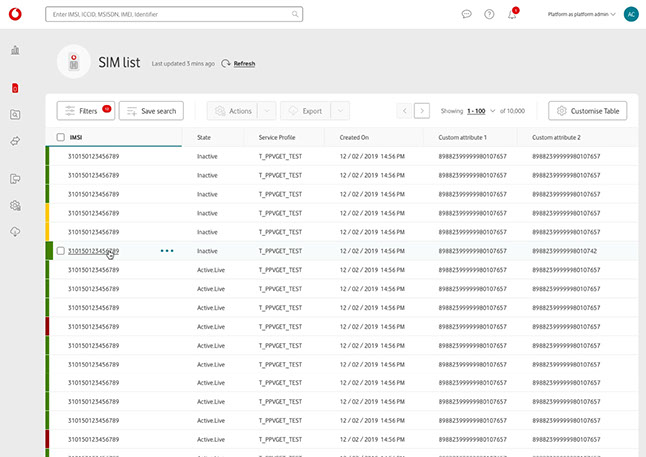Sort by the Service Profile column header

pyautogui.click(x=276, y=137)
